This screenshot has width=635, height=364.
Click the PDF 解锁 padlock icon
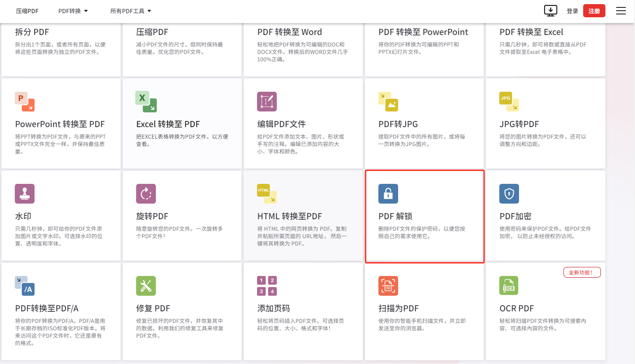coord(388,194)
